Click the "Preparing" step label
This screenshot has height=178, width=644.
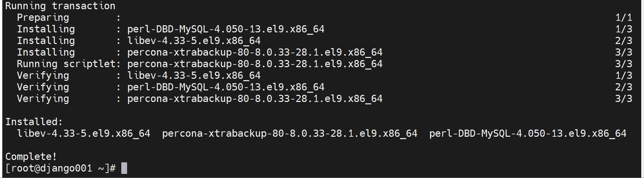[43, 17]
